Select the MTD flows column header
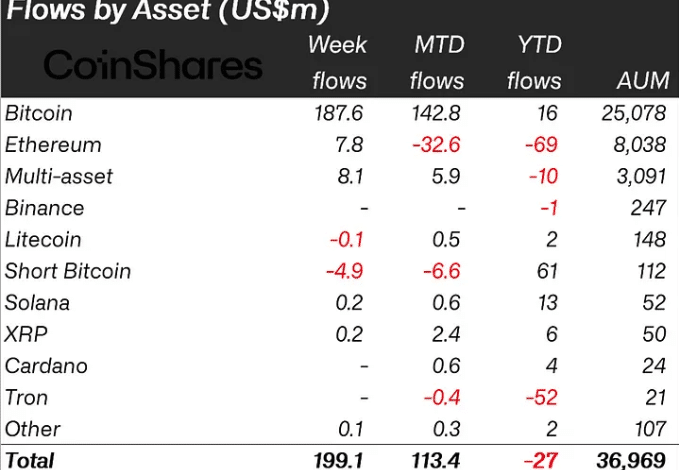The image size is (679, 470). tap(439, 62)
